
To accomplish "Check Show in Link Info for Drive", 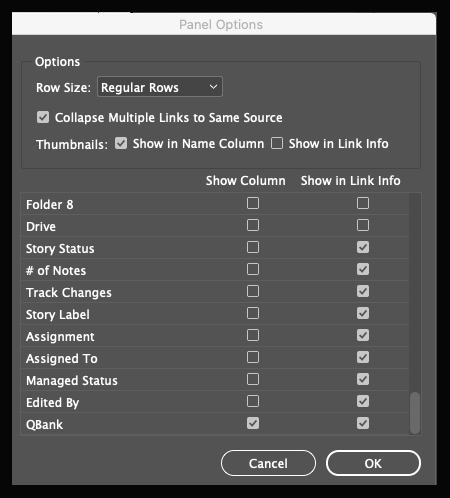I will 363,225.
